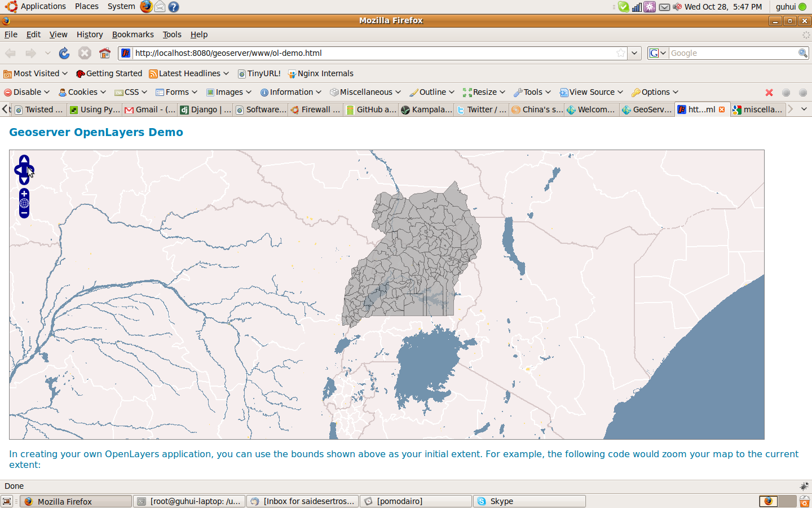Open the URL history dropdown arrow
This screenshot has height=508, width=812.
pyautogui.click(x=635, y=53)
